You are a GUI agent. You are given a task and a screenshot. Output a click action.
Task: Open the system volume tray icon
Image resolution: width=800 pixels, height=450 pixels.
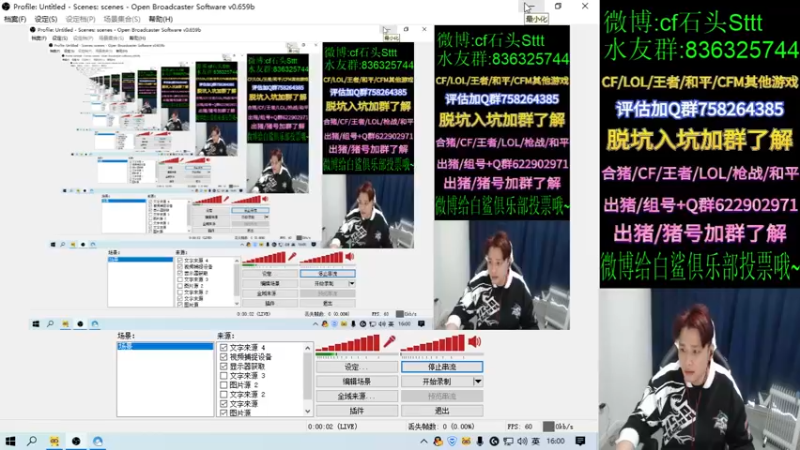tap(522, 441)
